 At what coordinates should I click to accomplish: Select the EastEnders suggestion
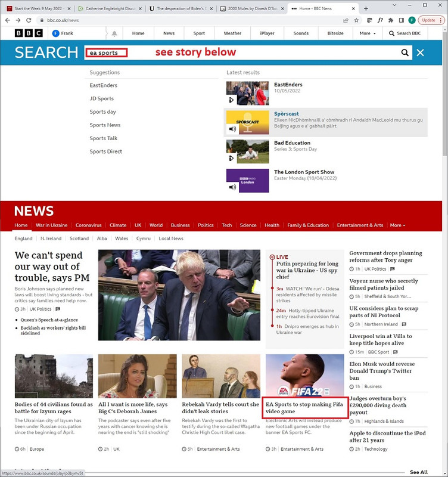click(103, 85)
